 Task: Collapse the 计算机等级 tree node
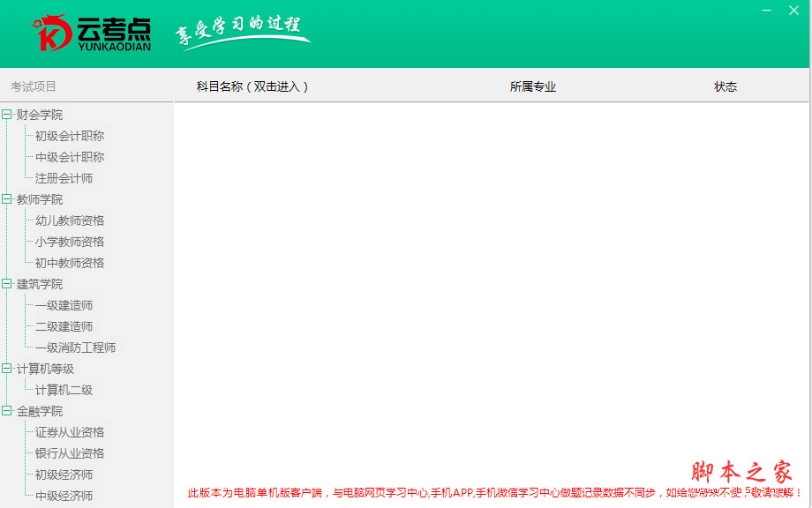point(7,369)
